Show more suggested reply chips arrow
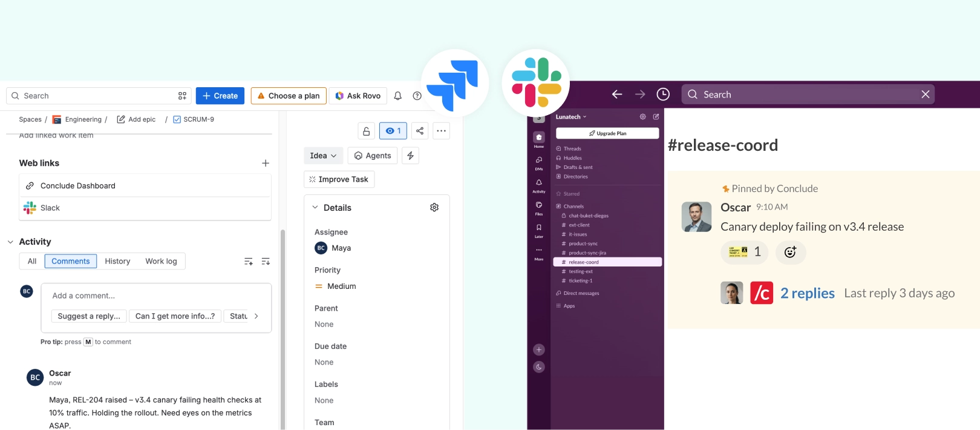This screenshot has height=430, width=980. [256, 316]
